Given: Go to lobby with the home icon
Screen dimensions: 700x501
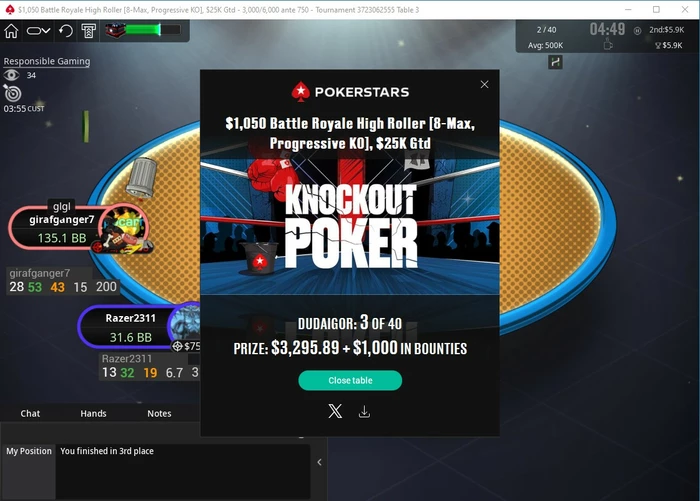Looking at the screenshot, I should click(x=11, y=31).
